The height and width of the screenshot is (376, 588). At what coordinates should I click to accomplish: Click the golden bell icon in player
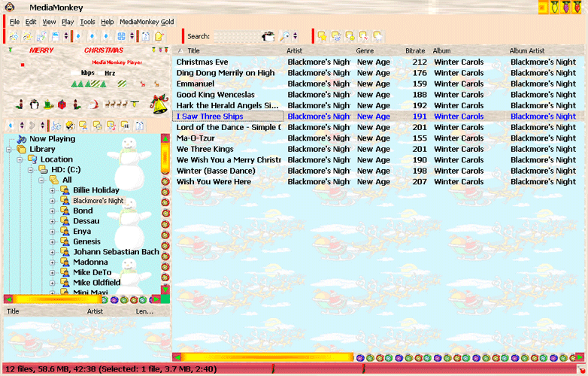point(159,104)
